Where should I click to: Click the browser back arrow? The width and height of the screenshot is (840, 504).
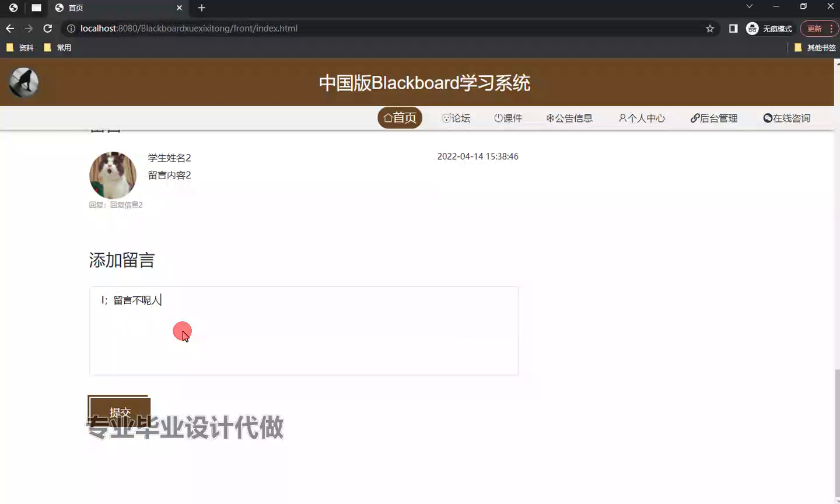(10, 29)
